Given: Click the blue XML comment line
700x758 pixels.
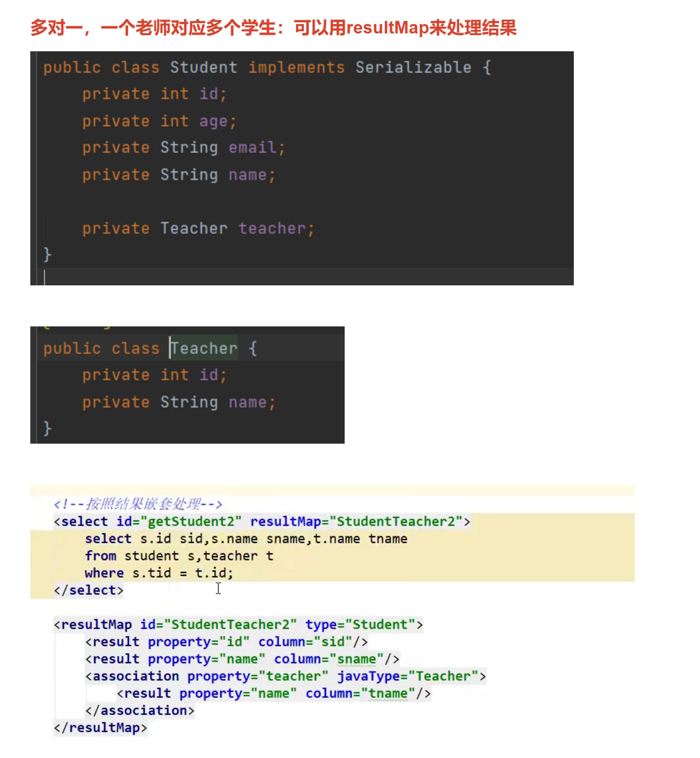Looking at the screenshot, I should [138, 504].
